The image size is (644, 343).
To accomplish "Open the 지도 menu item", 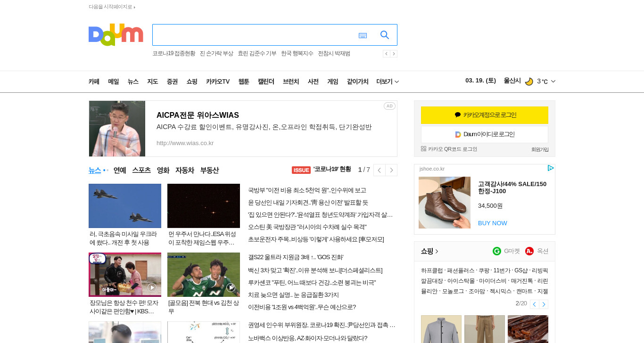I will pyautogui.click(x=152, y=82).
